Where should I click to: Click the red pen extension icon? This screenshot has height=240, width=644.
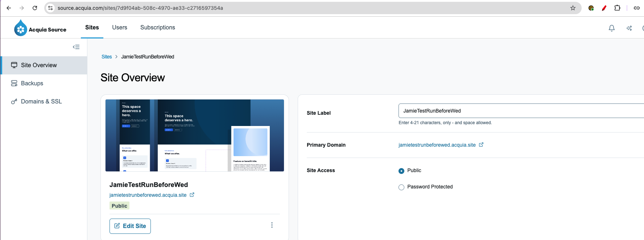pos(604,8)
